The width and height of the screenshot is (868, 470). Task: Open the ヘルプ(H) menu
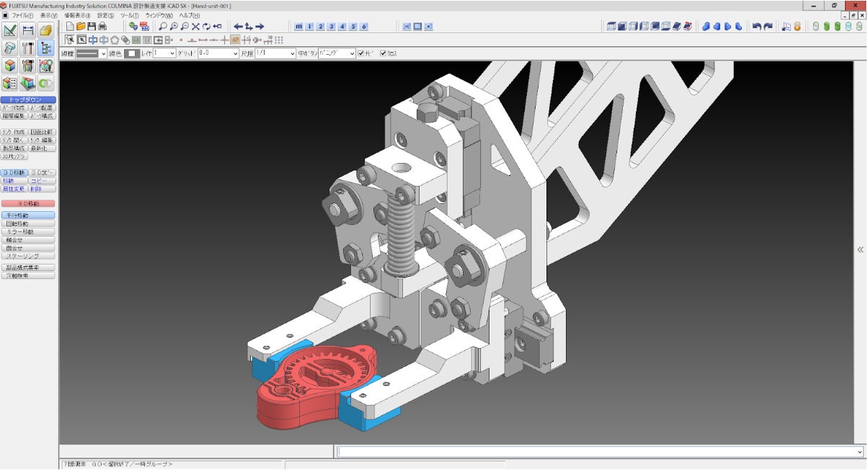pyautogui.click(x=190, y=15)
